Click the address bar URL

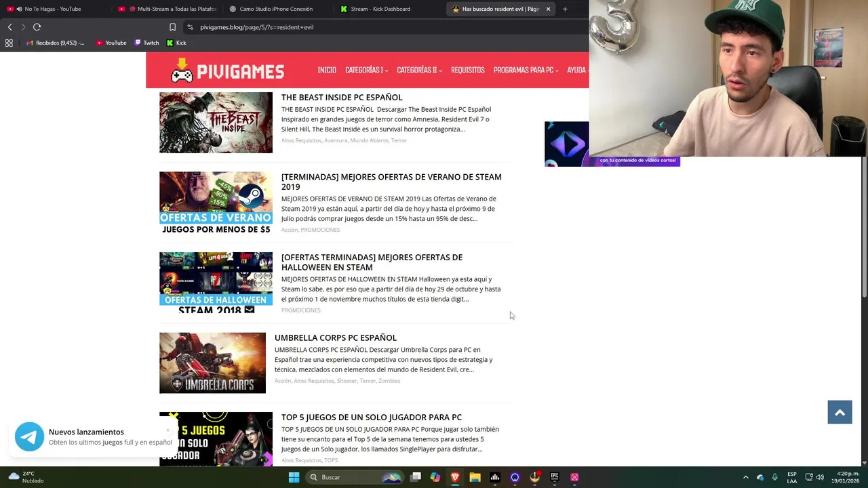click(x=256, y=27)
